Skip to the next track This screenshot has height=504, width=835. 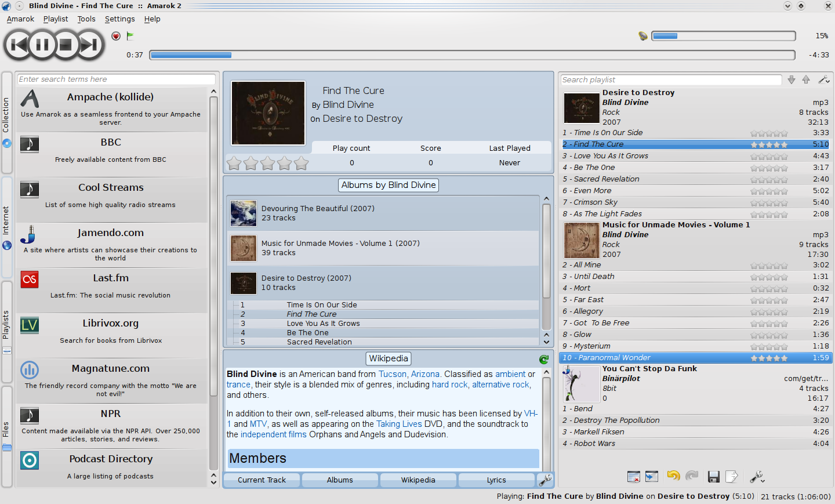(x=89, y=45)
